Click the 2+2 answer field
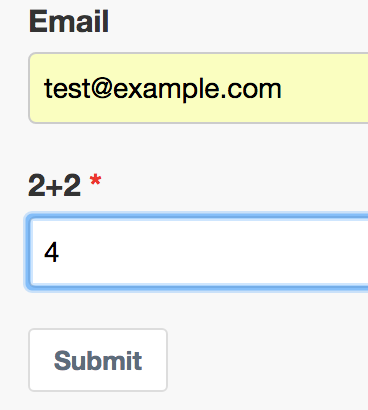 click(x=199, y=252)
